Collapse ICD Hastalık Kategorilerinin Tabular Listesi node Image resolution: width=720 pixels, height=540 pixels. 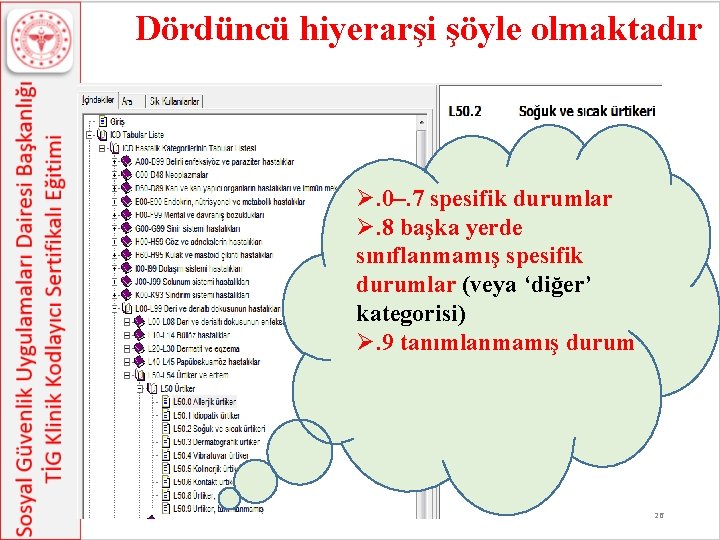click(x=102, y=148)
